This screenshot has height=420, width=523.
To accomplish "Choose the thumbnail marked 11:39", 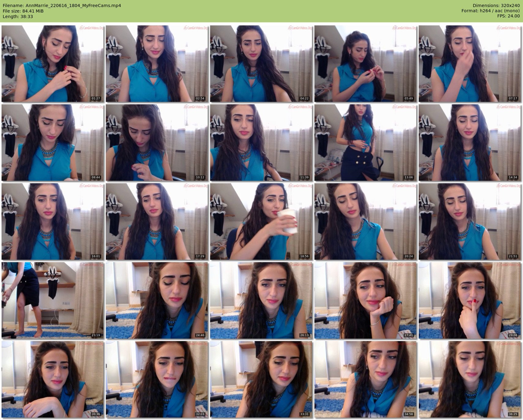I will click(x=261, y=143).
